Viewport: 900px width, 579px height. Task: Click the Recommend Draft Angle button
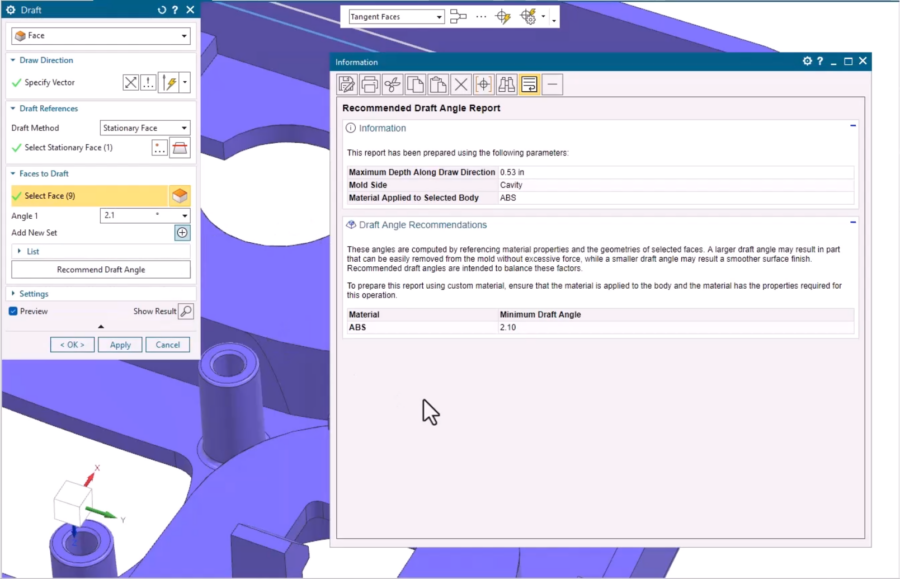100,270
